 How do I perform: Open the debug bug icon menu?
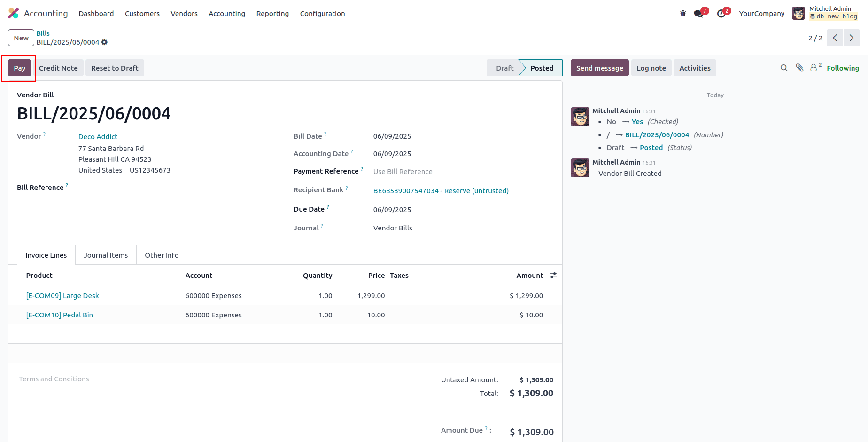pyautogui.click(x=683, y=14)
